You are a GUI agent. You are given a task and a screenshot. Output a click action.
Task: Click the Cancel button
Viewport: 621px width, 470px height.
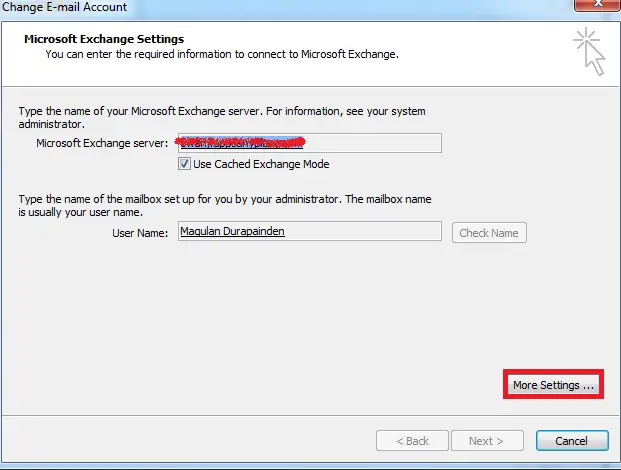572,441
